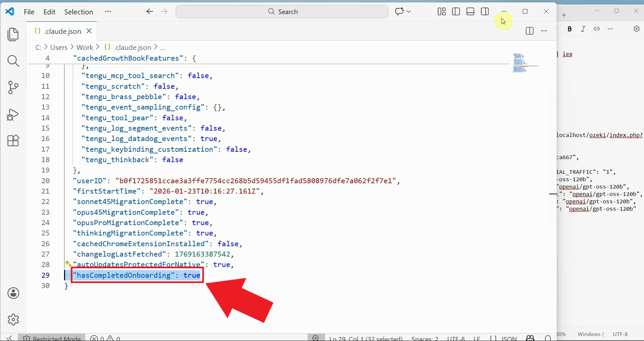Insert a link using the link icon

597,29
